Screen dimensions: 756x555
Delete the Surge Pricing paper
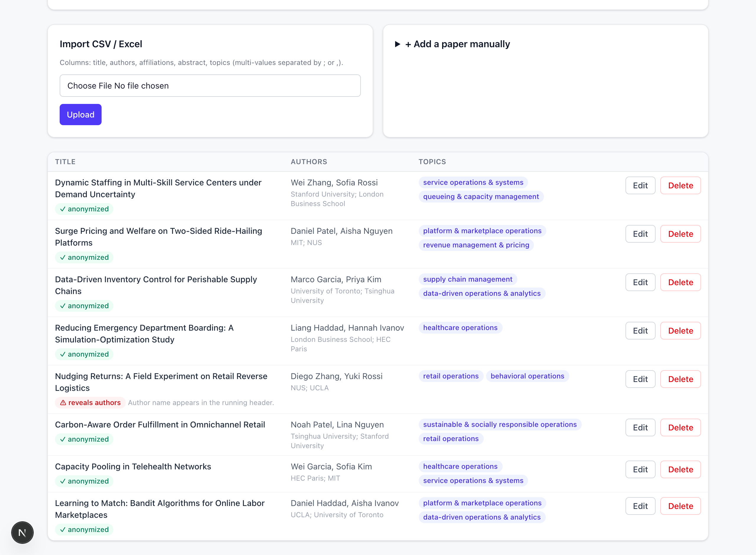680,234
